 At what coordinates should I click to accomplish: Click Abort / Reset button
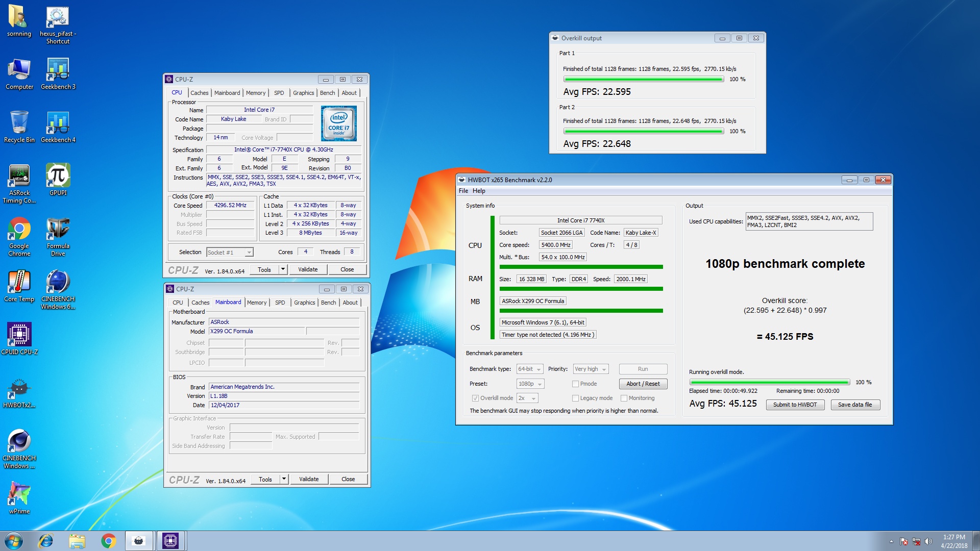click(x=643, y=384)
